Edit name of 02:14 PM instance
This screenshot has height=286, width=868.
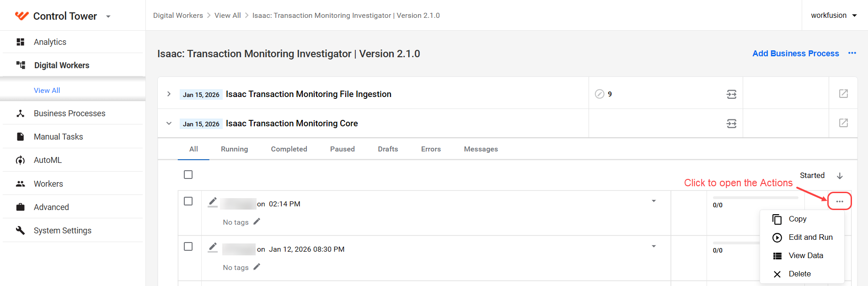click(213, 202)
